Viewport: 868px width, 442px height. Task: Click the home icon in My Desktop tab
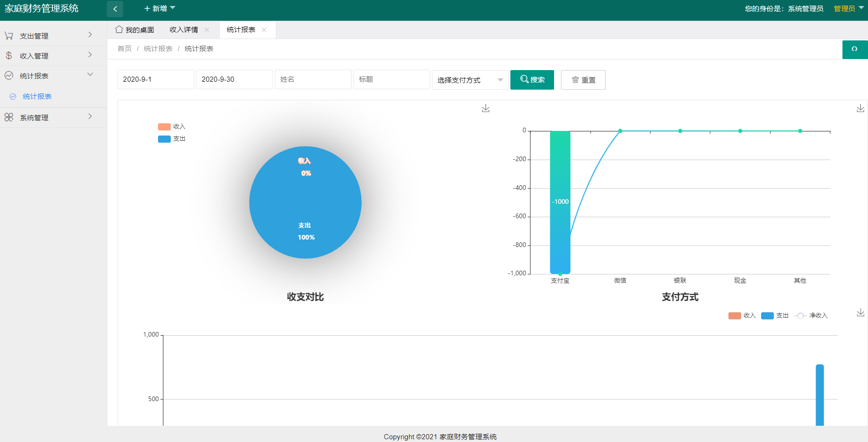[x=119, y=30]
